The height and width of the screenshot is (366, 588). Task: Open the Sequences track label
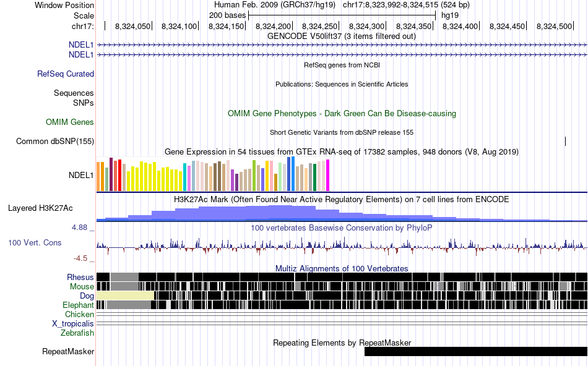pos(74,93)
